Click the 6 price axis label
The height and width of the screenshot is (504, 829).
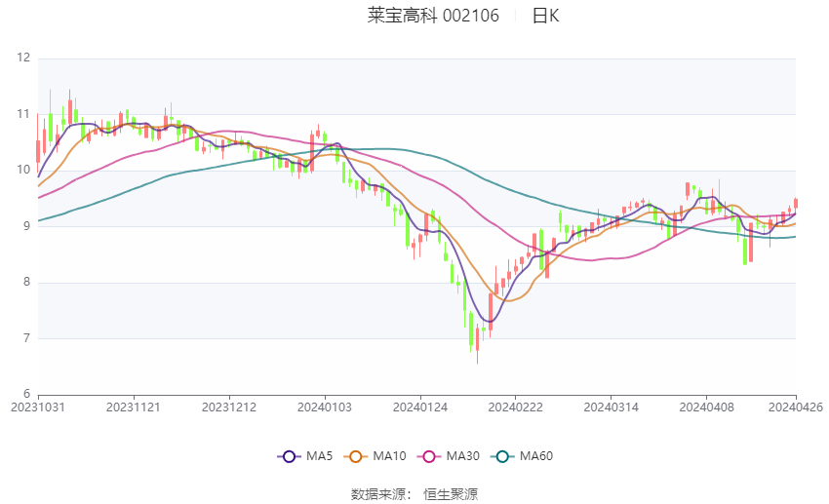click(x=26, y=394)
